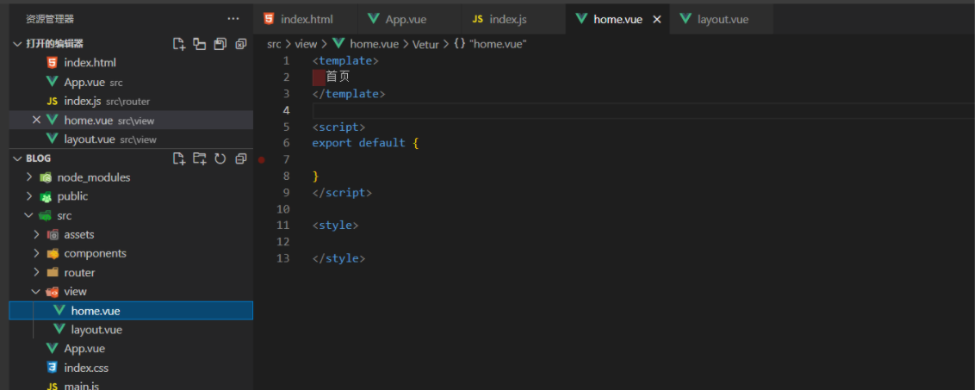Switch to the index.js tab
Screen dimensions: 980x390
[x=512, y=20]
